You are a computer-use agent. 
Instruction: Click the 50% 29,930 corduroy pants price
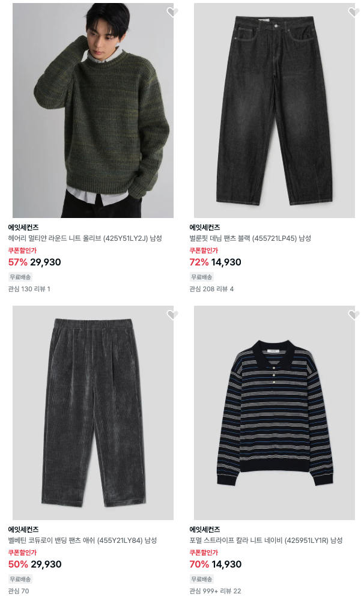pyautogui.click(x=35, y=565)
